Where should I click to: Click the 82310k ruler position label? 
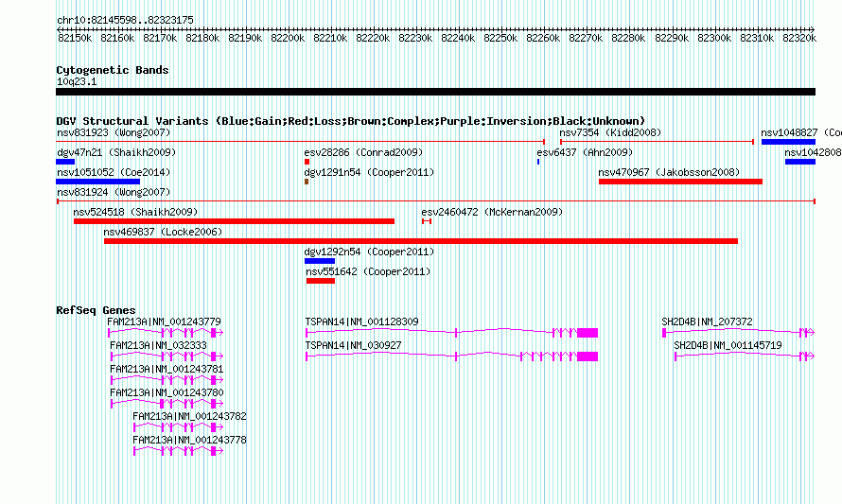pyautogui.click(x=757, y=38)
